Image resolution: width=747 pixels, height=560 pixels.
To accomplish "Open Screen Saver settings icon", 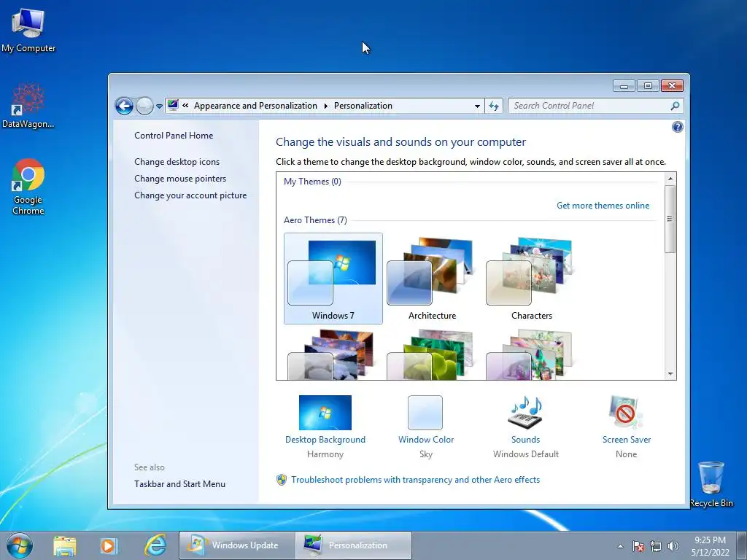I will click(x=625, y=413).
